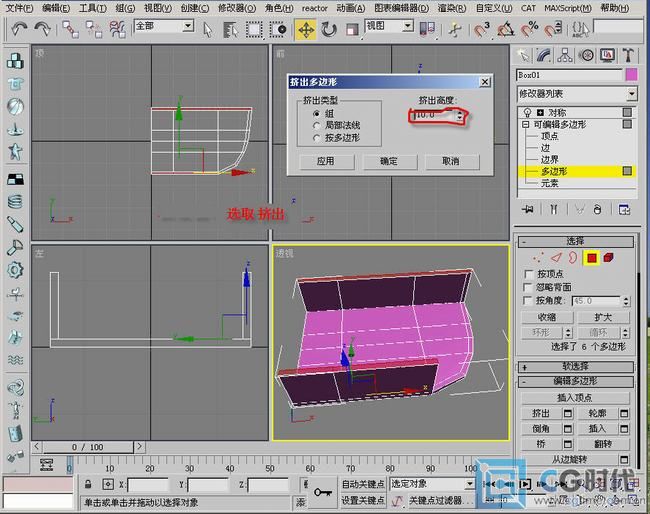Open the Select by Name list
The image size is (650, 514).
[x=230, y=30]
